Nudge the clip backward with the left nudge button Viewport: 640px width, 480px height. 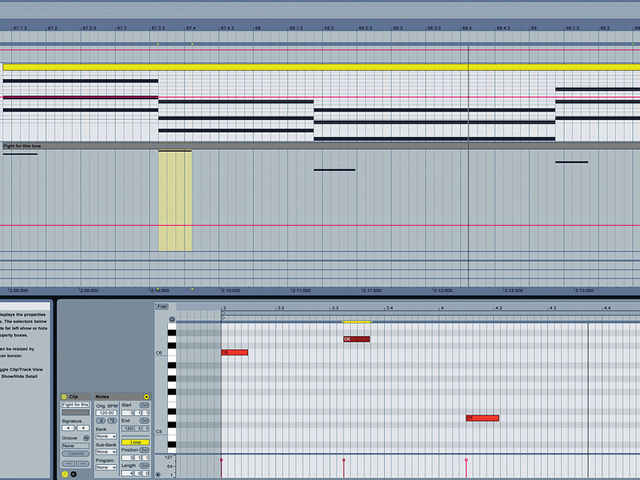click(68, 464)
